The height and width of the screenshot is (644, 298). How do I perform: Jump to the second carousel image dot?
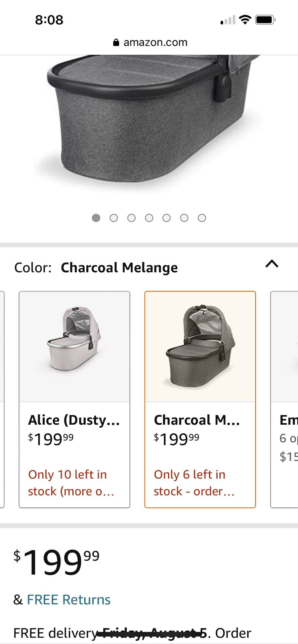point(114,218)
